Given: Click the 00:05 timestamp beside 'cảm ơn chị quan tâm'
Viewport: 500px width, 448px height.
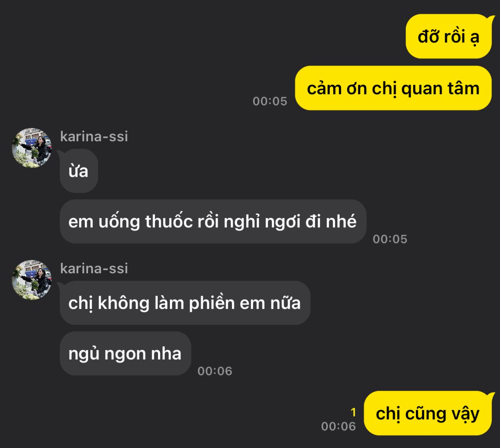Looking at the screenshot, I should (270, 101).
